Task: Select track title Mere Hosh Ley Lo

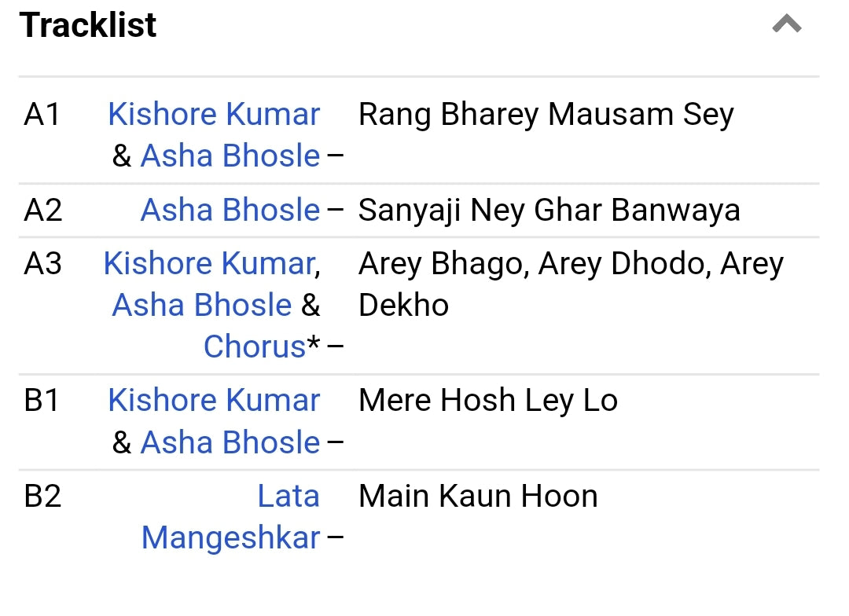Action: [x=487, y=401]
